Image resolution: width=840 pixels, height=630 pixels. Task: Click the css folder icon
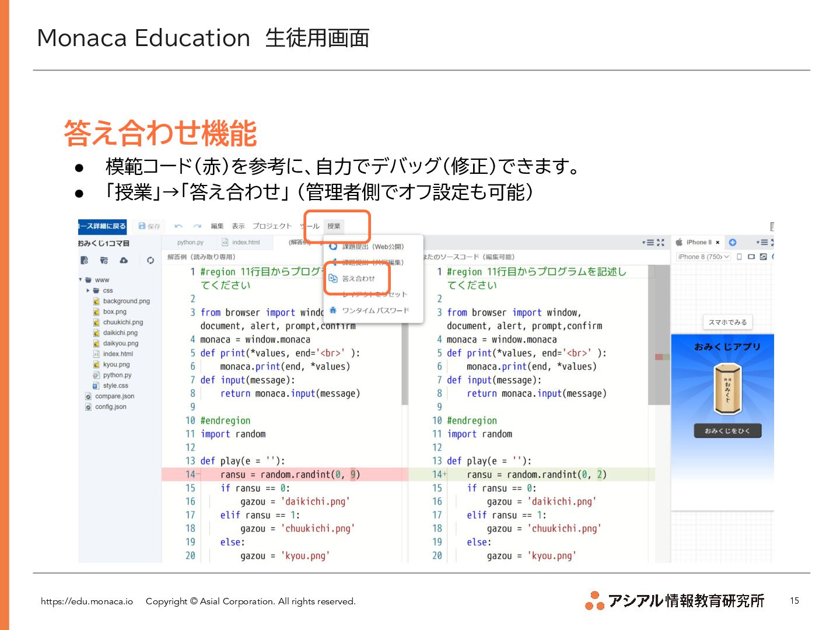click(x=97, y=290)
